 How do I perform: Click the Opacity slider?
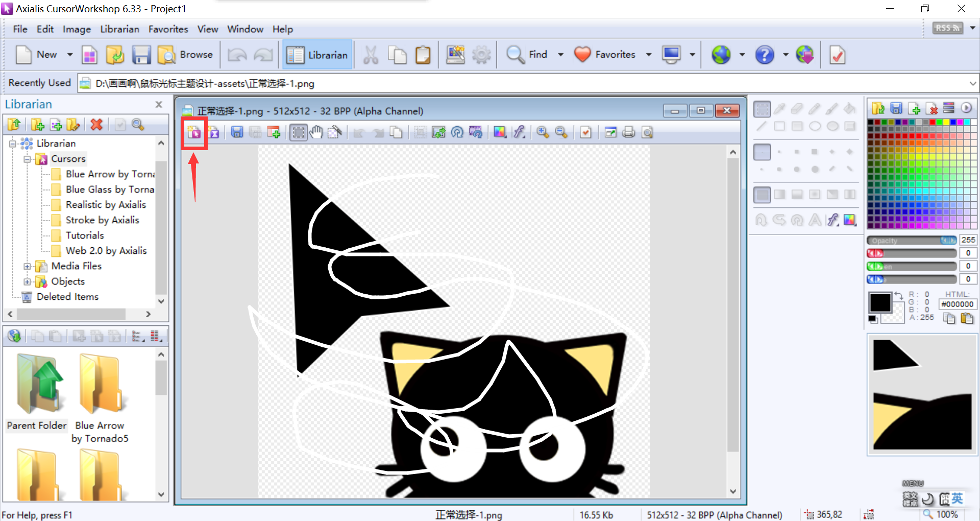(912, 240)
